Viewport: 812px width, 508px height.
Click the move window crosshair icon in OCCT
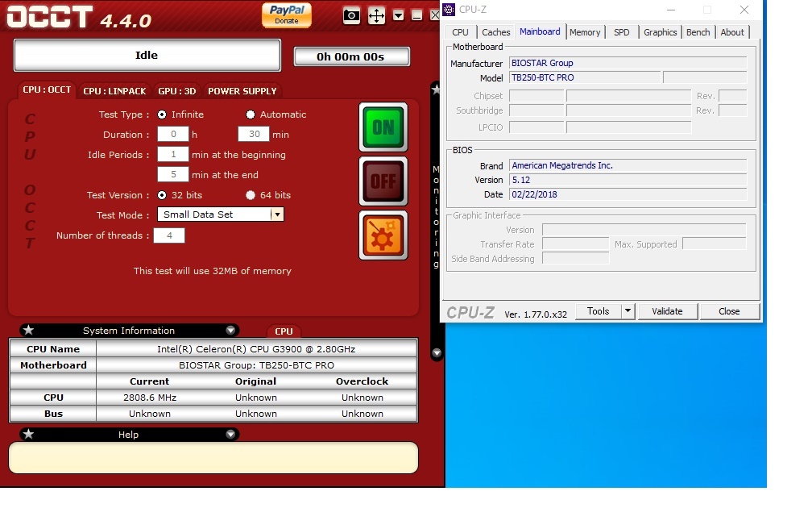(x=376, y=15)
